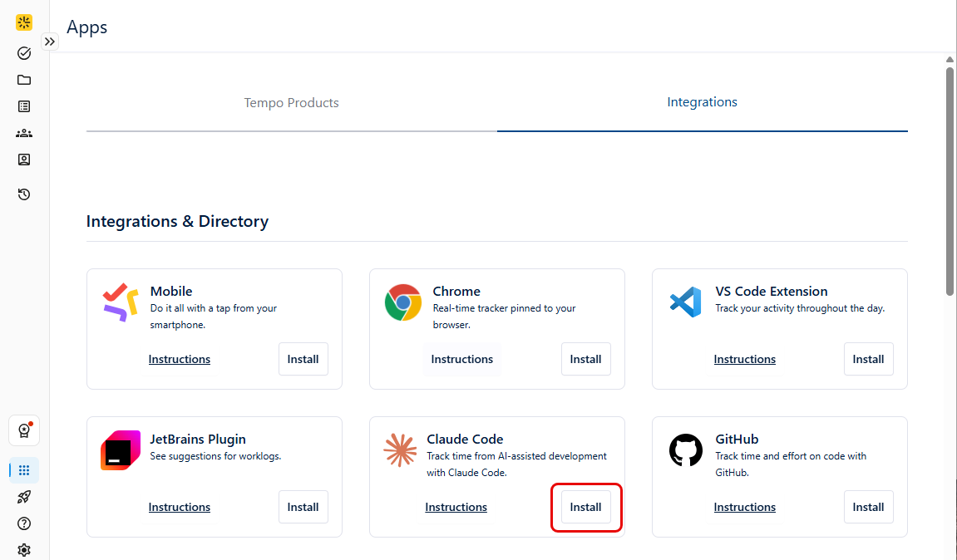Open the teams people icon in sidebar
957x560 pixels.
click(x=24, y=133)
